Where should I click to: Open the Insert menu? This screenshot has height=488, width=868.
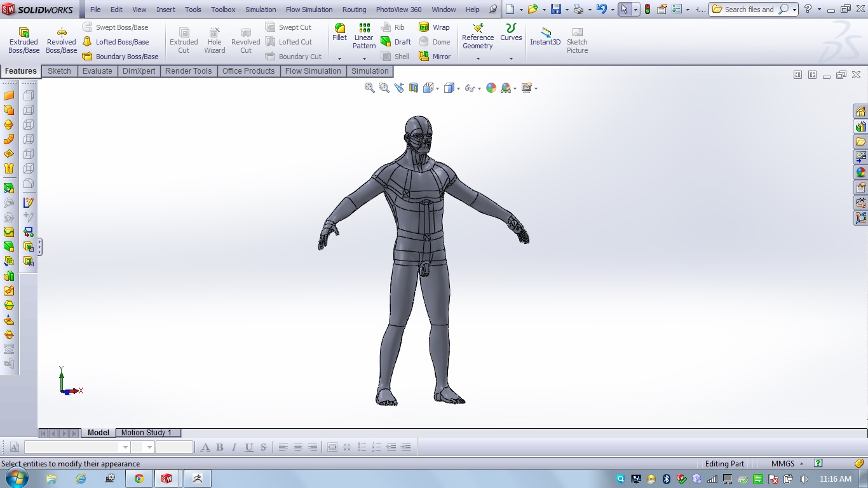point(166,10)
